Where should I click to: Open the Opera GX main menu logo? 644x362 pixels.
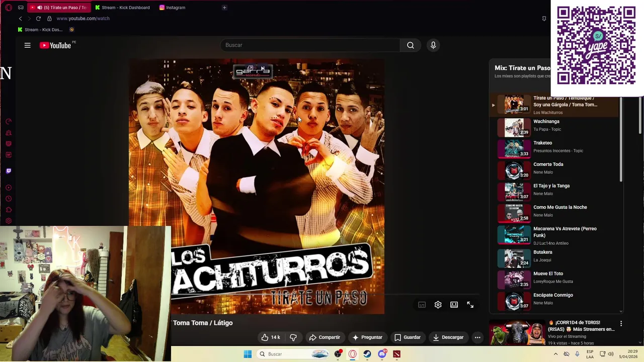[9, 8]
